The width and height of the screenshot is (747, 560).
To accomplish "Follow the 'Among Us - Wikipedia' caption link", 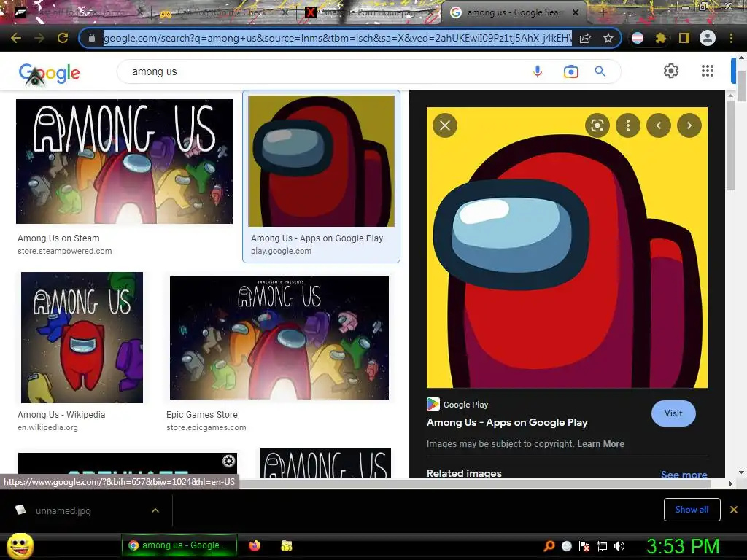I will (x=61, y=415).
